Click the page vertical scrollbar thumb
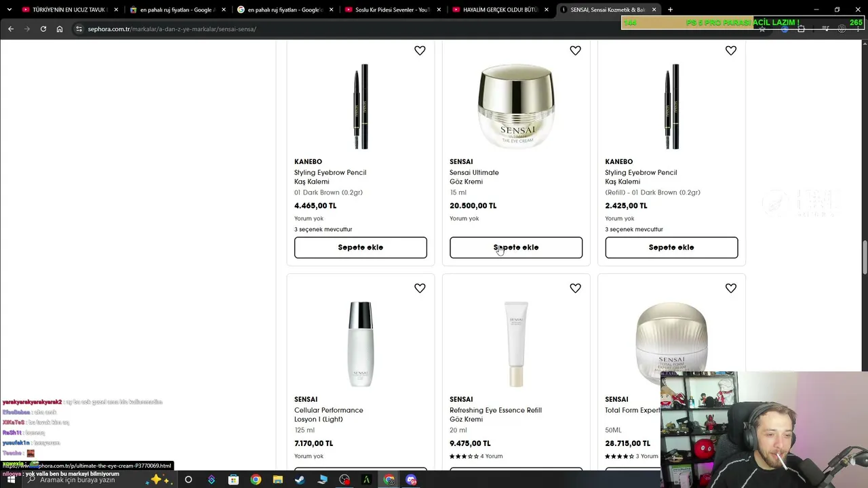The width and height of the screenshot is (868, 488). (x=864, y=258)
